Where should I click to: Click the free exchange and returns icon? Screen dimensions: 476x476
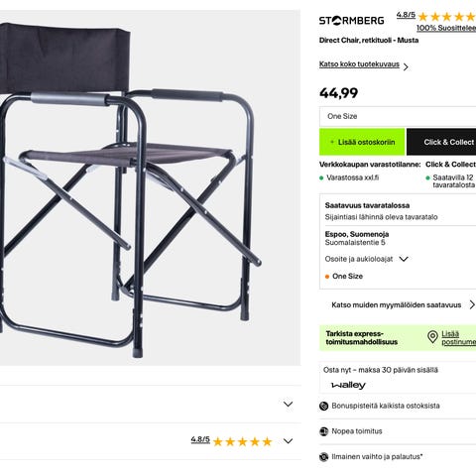[323, 457]
